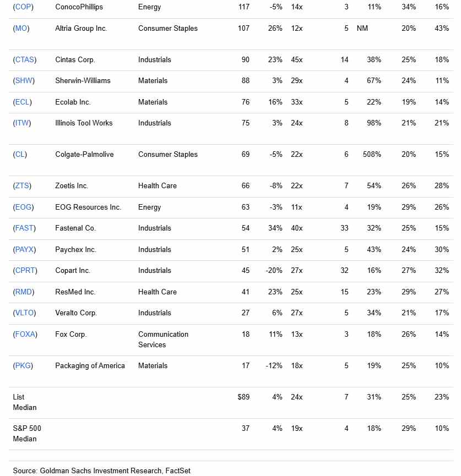Select the Goldman Sachs source footnote text
The height and width of the screenshot is (476, 461).
[x=101, y=471]
